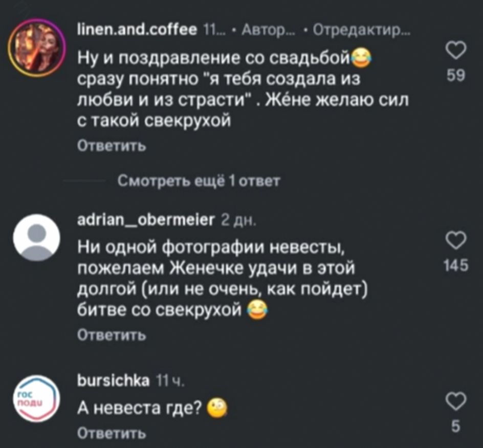Select comment text 'Ни одной фотографии невесты'

[211, 247]
